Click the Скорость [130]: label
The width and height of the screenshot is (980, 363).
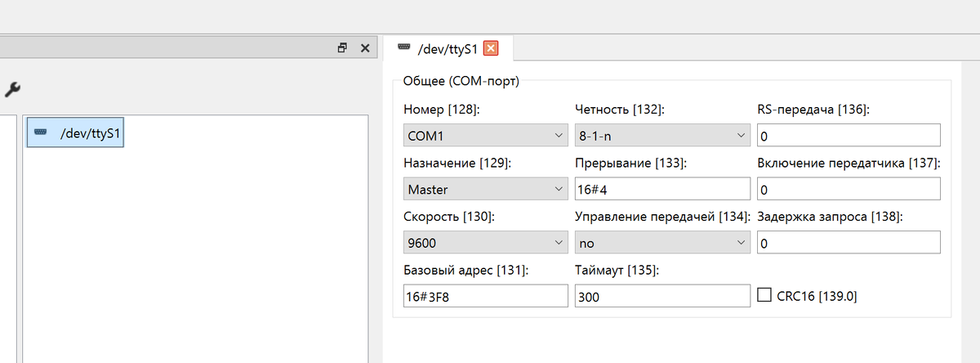(x=448, y=217)
